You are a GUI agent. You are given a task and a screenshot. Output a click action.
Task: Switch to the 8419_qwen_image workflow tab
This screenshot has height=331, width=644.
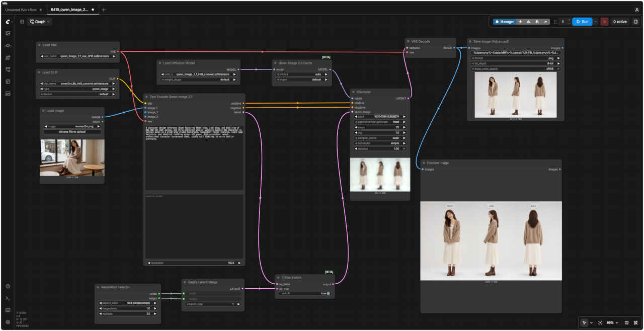72,10
